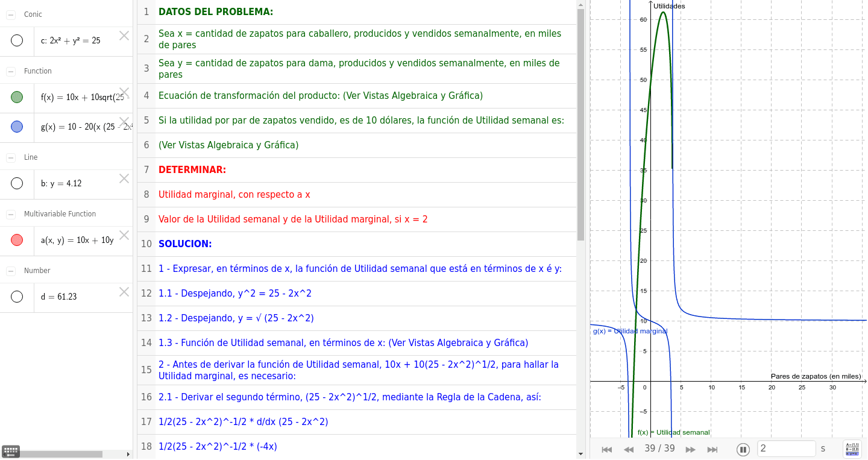Select row 18 with (-4x) expression
Viewport: 868px width, 460px height.
pos(218,447)
